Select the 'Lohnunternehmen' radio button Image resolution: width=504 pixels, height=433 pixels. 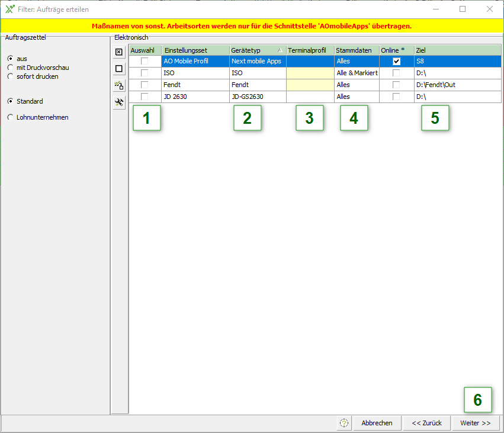[x=10, y=117]
